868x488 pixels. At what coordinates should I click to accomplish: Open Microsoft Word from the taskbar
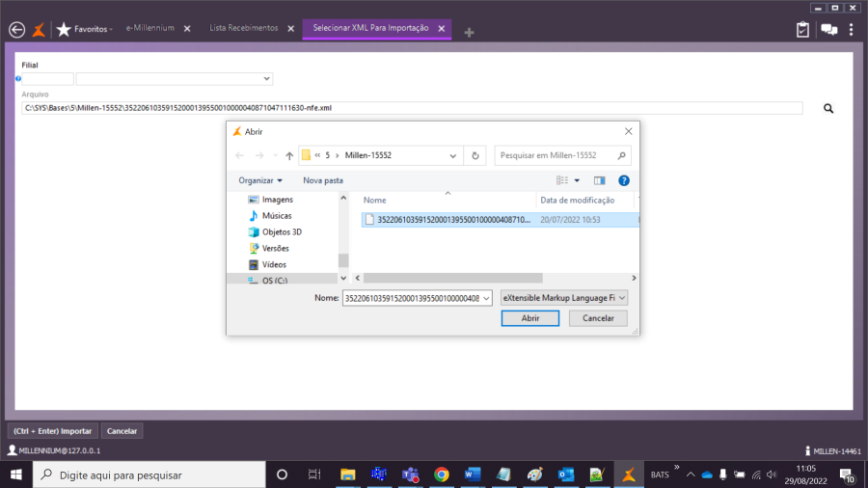coord(473,474)
